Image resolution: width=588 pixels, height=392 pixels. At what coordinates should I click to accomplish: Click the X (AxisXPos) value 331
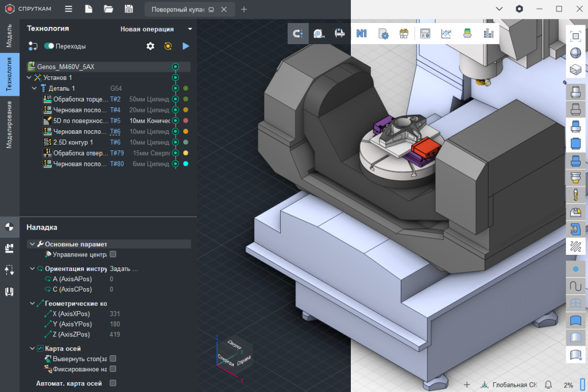tap(115, 314)
